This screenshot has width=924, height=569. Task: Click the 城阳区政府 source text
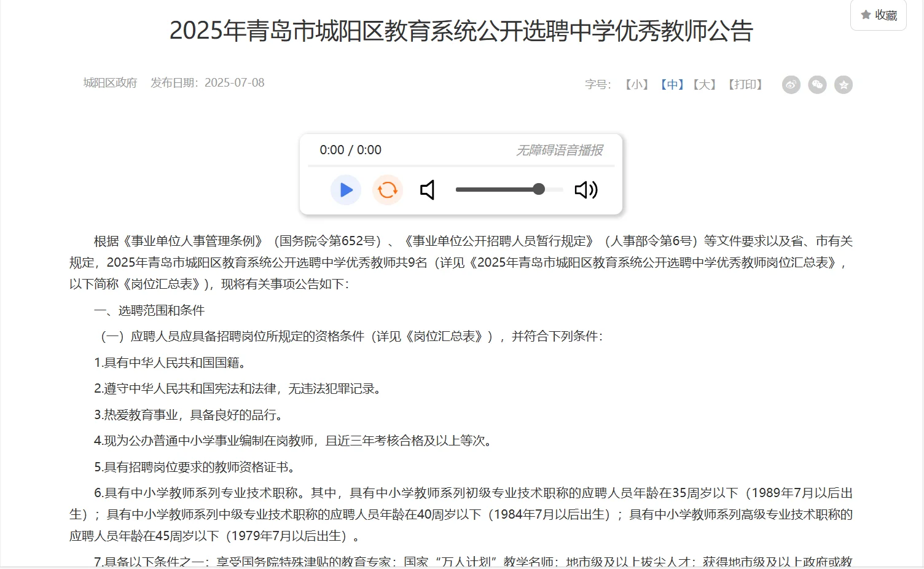click(110, 82)
